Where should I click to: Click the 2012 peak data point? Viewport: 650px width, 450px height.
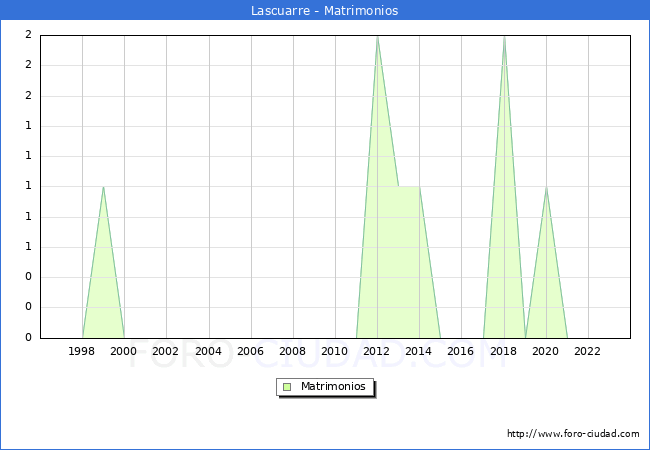point(377,36)
